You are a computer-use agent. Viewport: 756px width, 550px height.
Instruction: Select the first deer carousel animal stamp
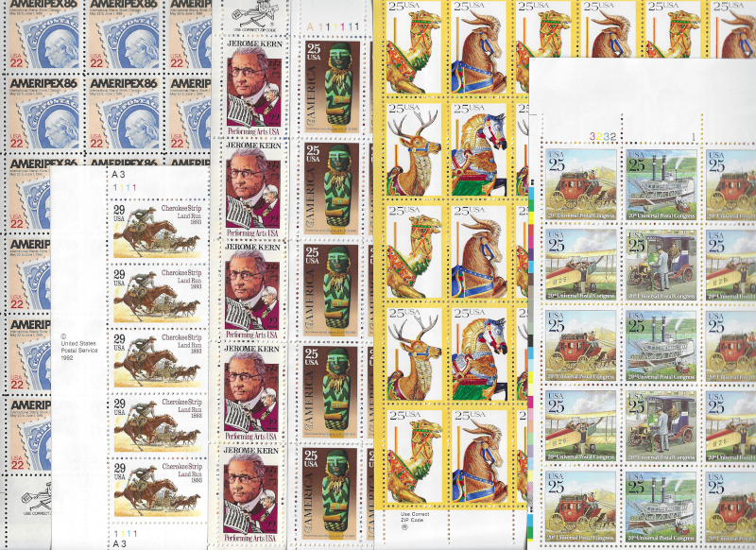pos(413,149)
